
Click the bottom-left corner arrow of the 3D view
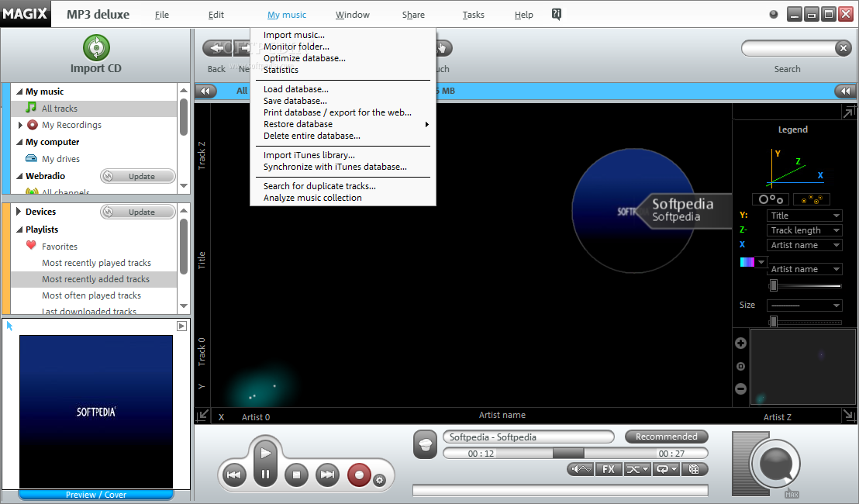[x=202, y=416]
